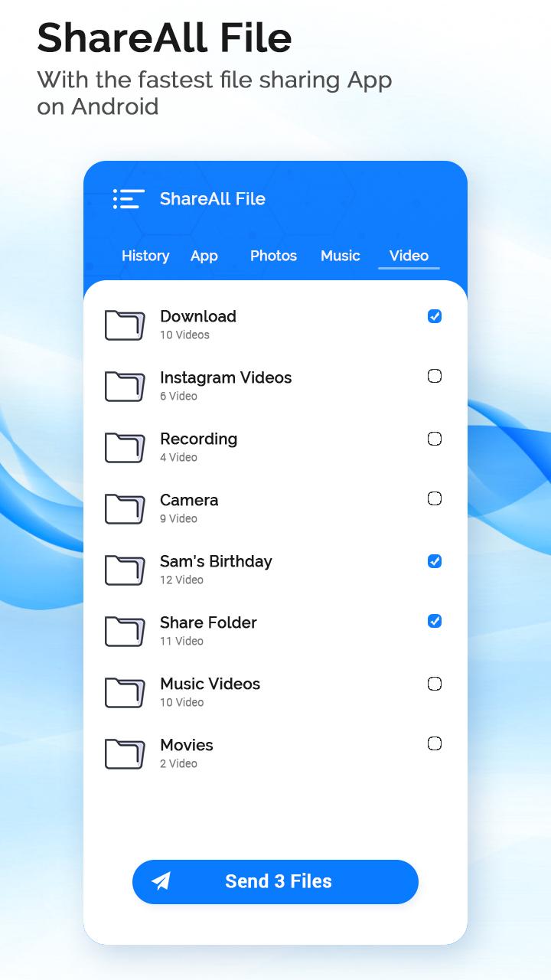551x980 pixels.
Task: Click the '10 Videos' count under Download
Action: 184,335
